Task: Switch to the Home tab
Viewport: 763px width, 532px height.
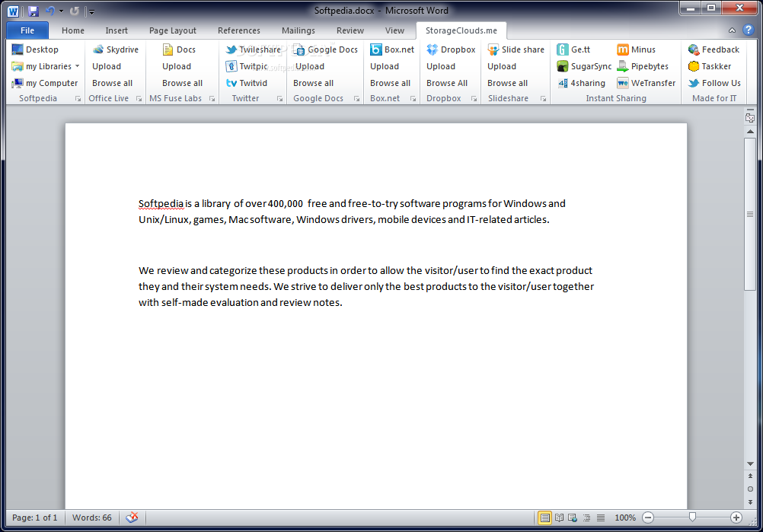Action: 73,30
